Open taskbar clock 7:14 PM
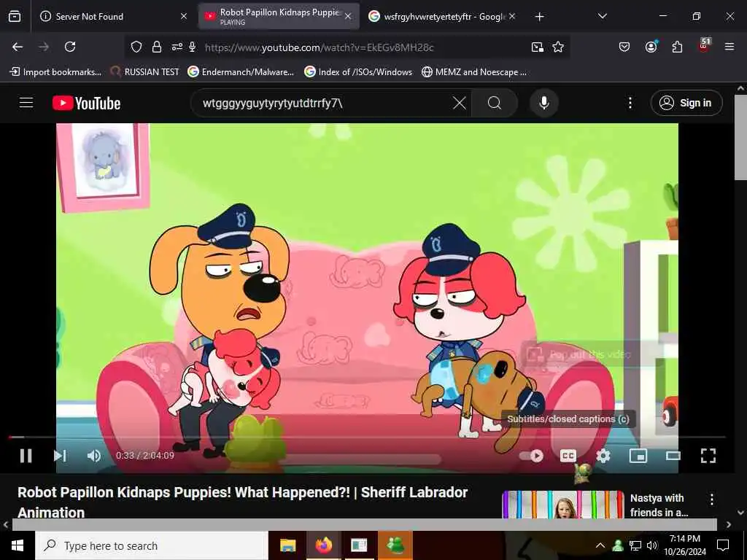 685,545
